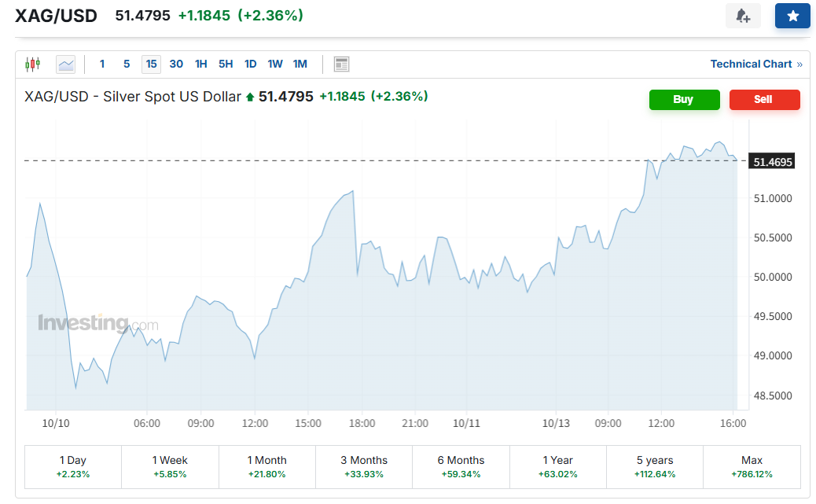The height and width of the screenshot is (504, 816).
Task: Open the Technical Chart link
Action: coord(751,64)
